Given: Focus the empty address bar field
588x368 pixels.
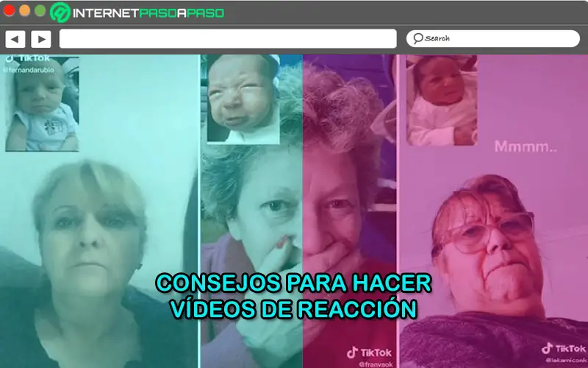Looking at the screenshot, I should [228, 39].
